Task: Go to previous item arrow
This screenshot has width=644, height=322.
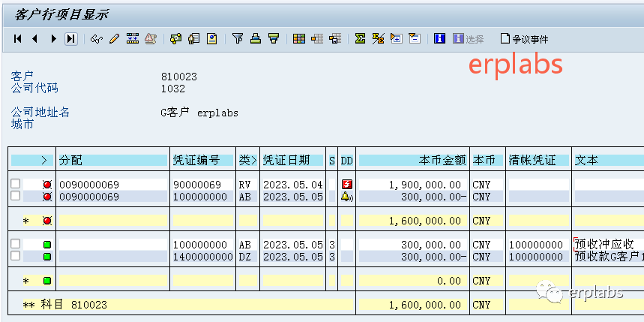Action: click(x=34, y=39)
